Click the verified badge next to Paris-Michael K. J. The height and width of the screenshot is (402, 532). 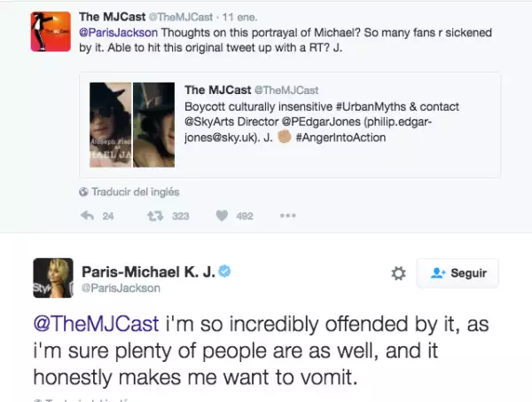tap(225, 271)
